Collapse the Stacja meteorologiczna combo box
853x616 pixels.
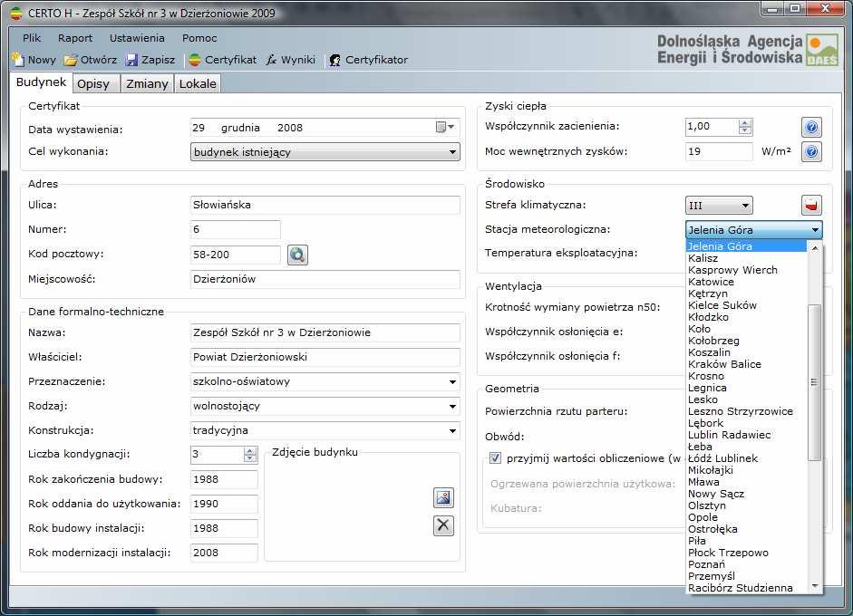pyautogui.click(x=753, y=230)
